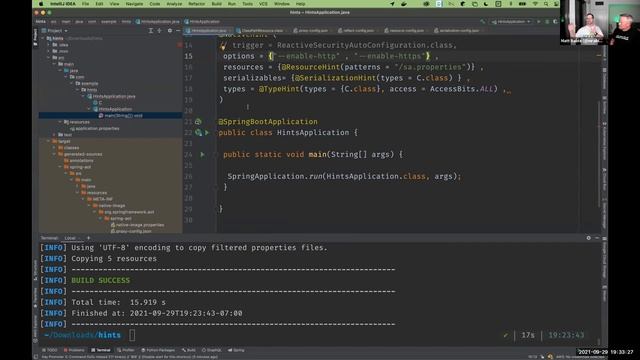Open GraphQL tool window
Viewport: 640px width, 360px height.
click(x=211, y=350)
